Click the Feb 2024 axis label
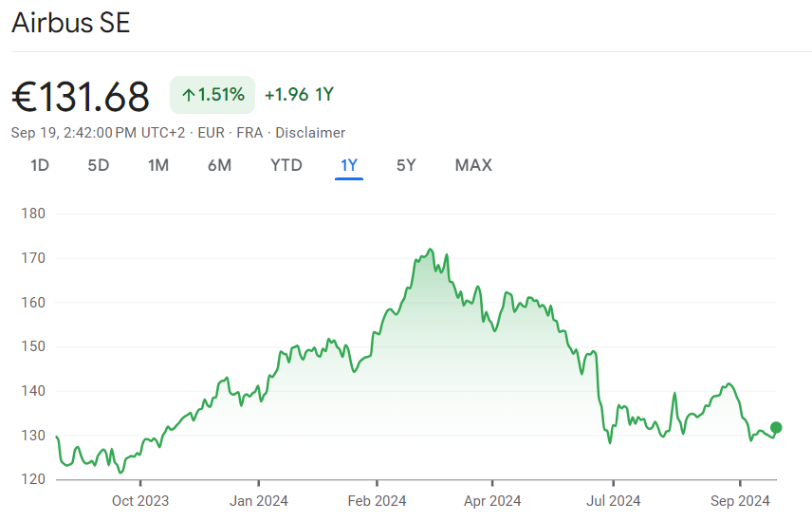 coord(377,501)
